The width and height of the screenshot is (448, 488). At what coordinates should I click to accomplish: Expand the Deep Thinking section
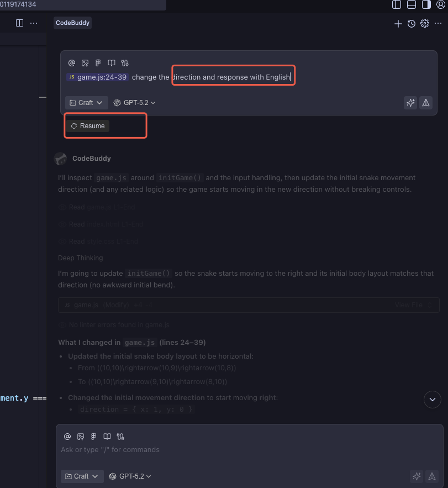tap(81, 258)
